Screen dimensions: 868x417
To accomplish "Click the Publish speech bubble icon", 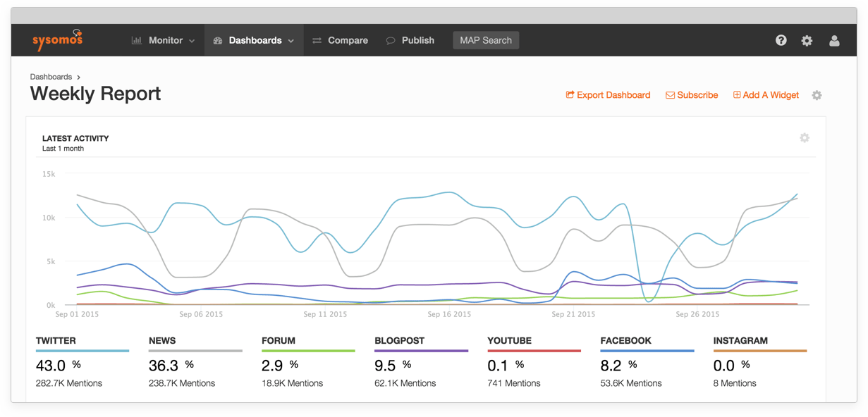I will [x=391, y=41].
